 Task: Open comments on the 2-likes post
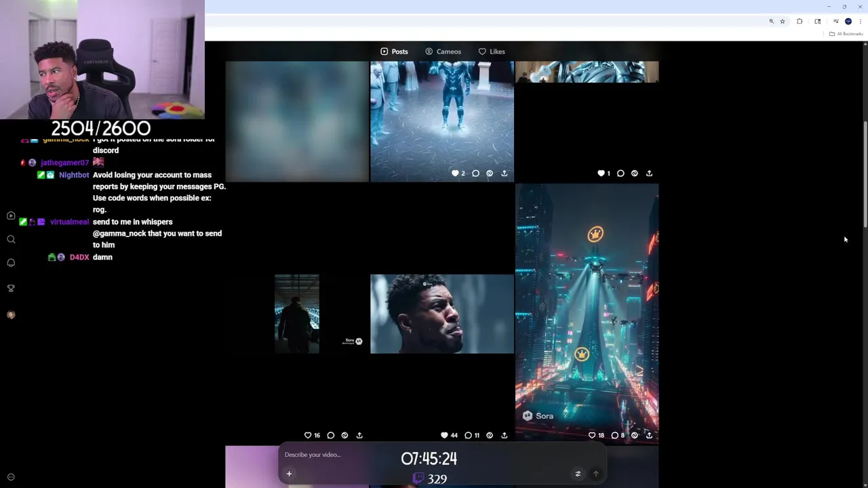(475, 174)
